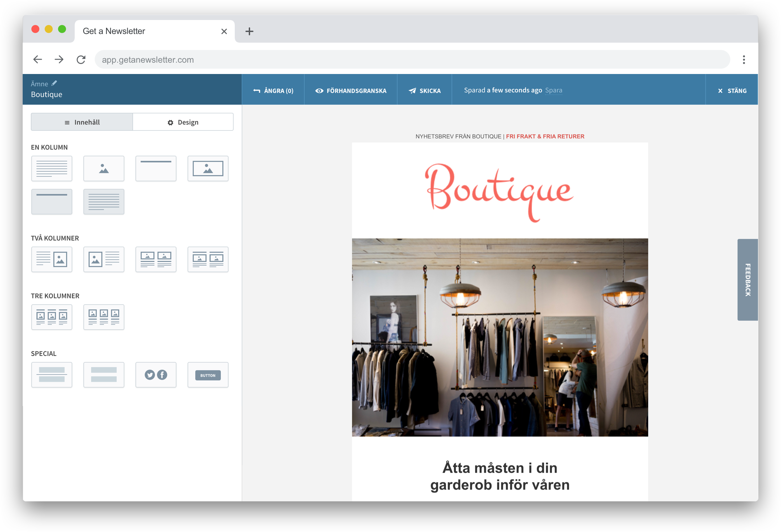Screen dimensions: 781x532
Task: Go forward in browser history
Action: click(x=59, y=59)
